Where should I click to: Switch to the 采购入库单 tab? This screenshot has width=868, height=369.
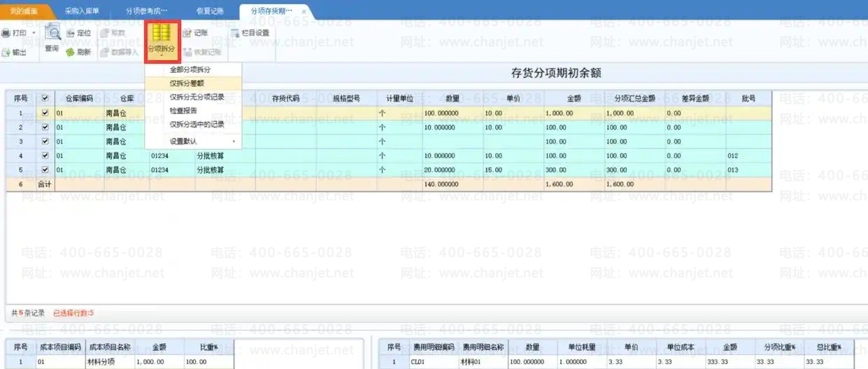point(82,12)
